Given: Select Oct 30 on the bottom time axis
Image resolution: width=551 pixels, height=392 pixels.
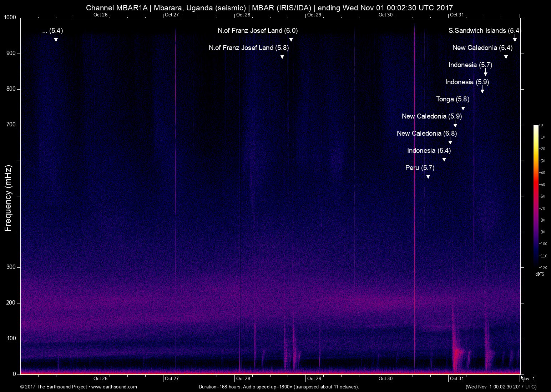Looking at the screenshot, I should [386, 378].
